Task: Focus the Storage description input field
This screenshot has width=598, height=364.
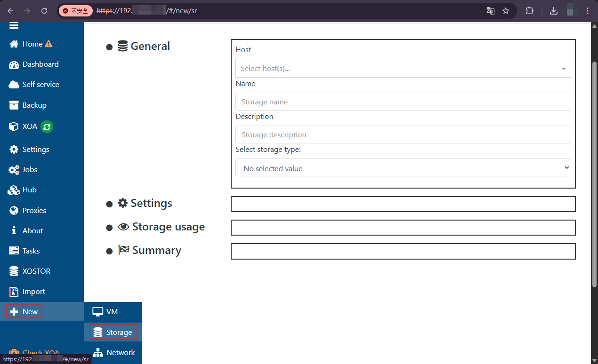Action: pyautogui.click(x=403, y=135)
